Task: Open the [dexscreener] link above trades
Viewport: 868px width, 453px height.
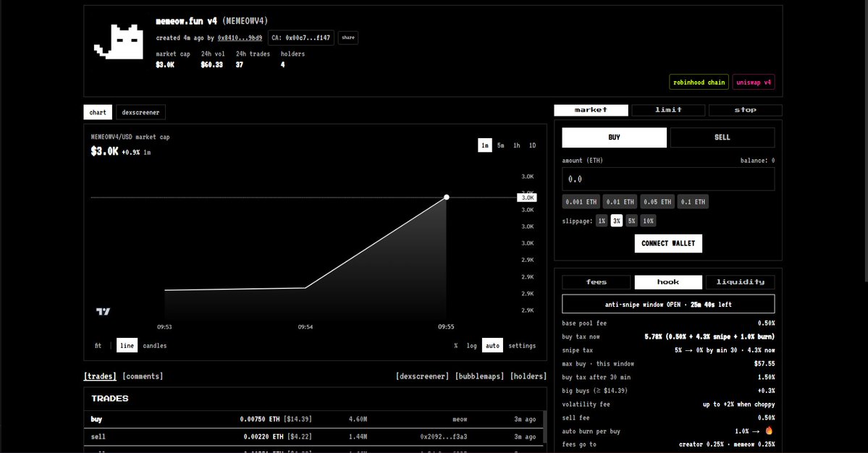Action: point(422,376)
